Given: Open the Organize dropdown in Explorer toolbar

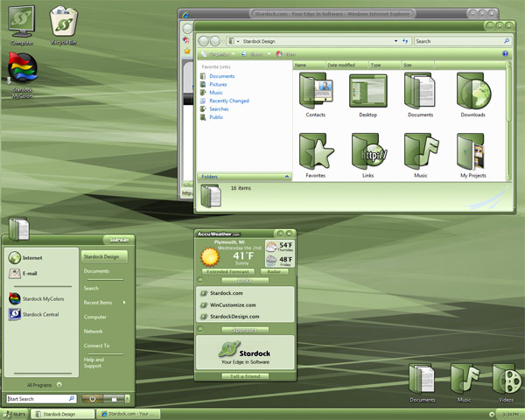Looking at the screenshot, I should (x=218, y=54).
